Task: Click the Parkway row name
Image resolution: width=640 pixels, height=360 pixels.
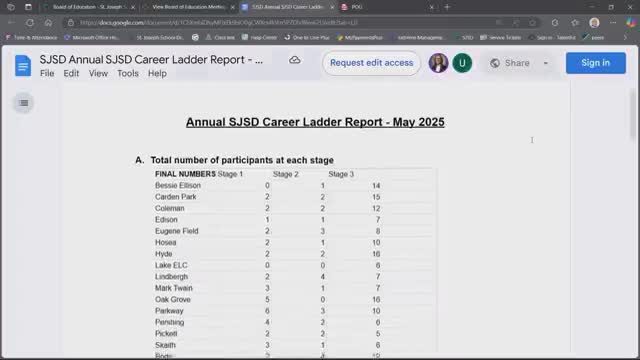Action: (169, 311)
